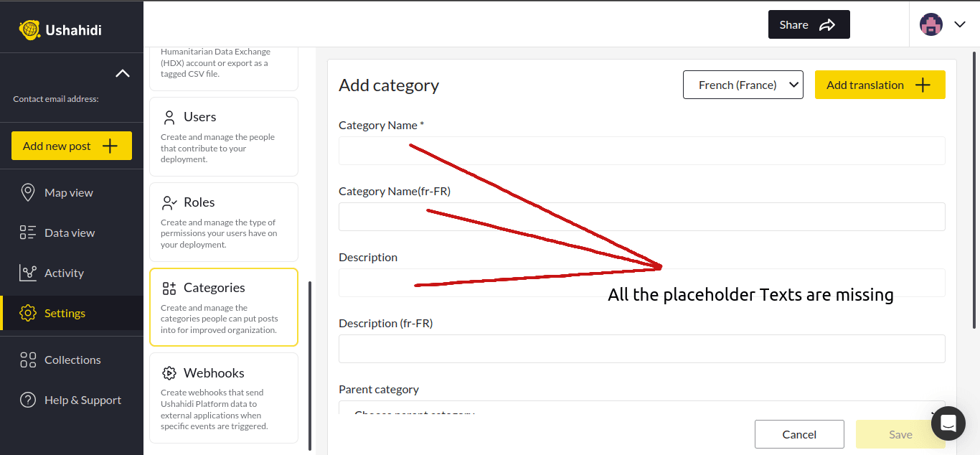The image size is (980, 455).
Task: Click the user avatar icon
Action: point(931,24)
